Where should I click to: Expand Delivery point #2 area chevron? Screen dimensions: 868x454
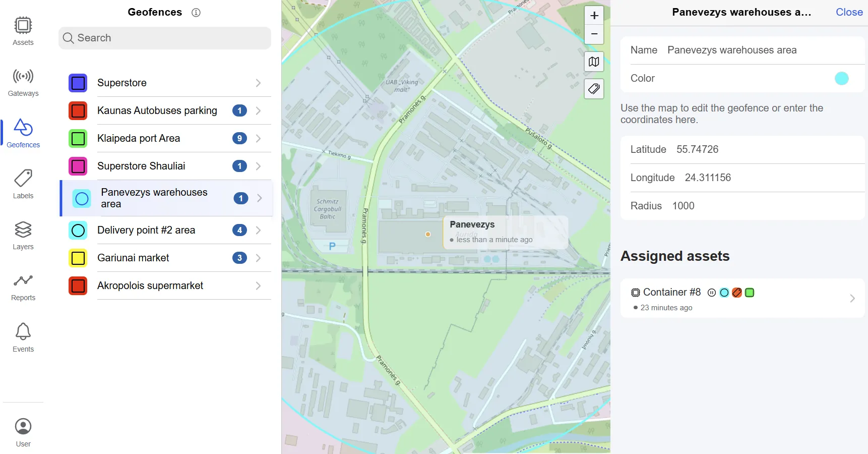coord(258,230)
